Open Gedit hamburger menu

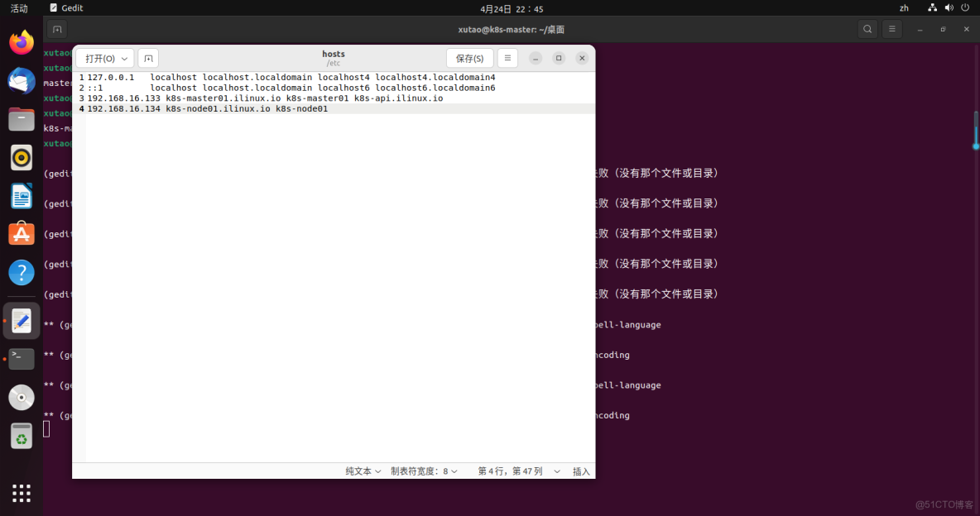[507, 58]
